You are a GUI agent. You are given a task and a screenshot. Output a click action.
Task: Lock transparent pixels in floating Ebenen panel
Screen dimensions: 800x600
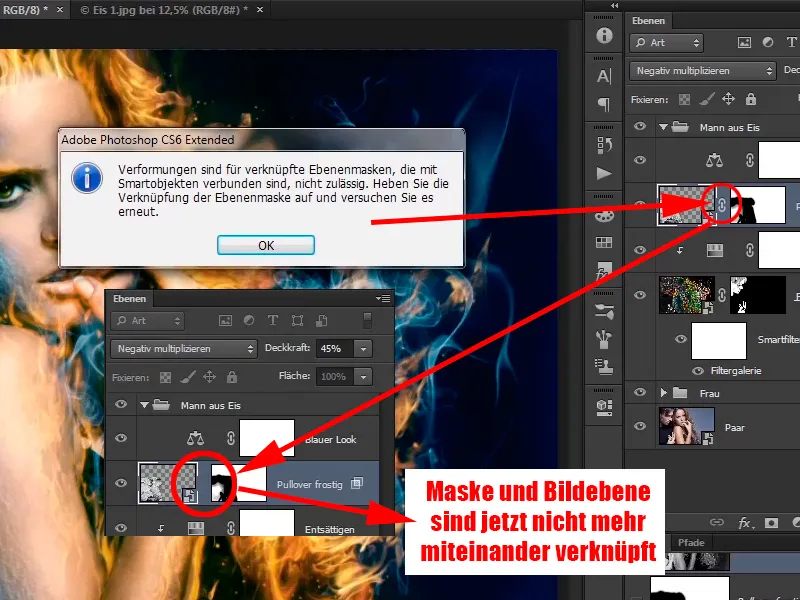tap(165, 377)
